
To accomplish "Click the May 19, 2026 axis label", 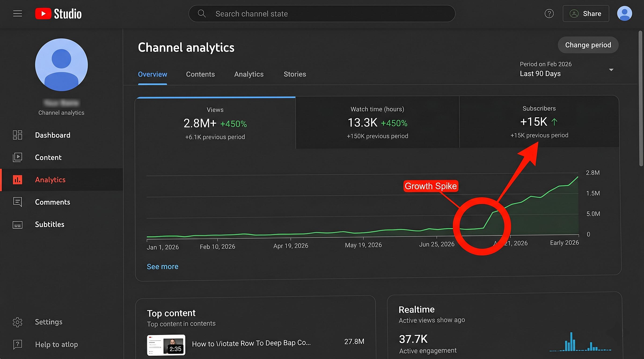I will [363, 245].
